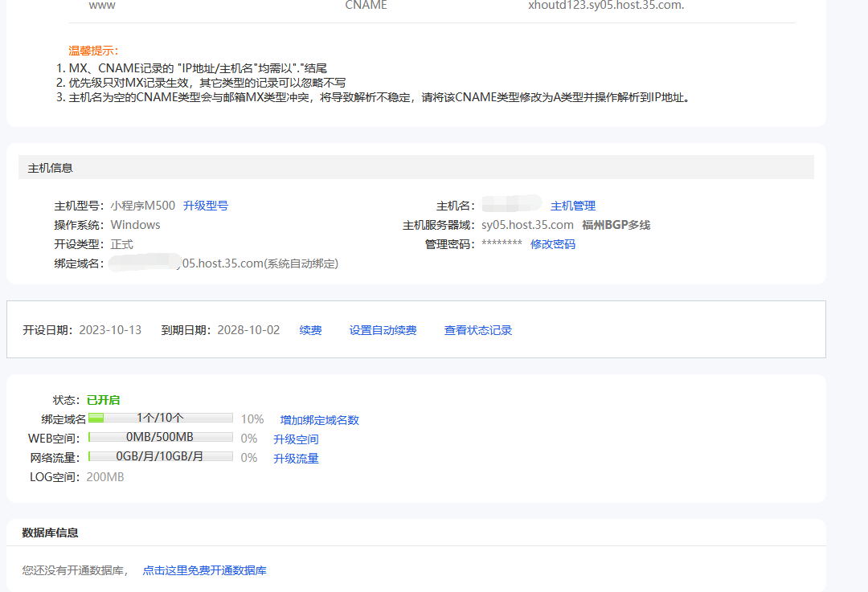
Task: Select the 系统自动绑定 bound domain text
Action: pyautogui.click(x=301, y=264)
